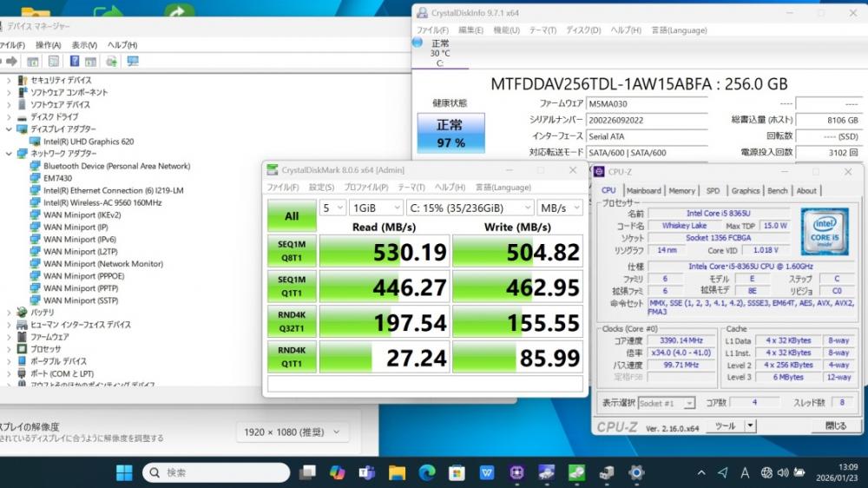Open Microsoft Teams from the taskbar
This screenshot has height=488, width=868.
[366, 472]
